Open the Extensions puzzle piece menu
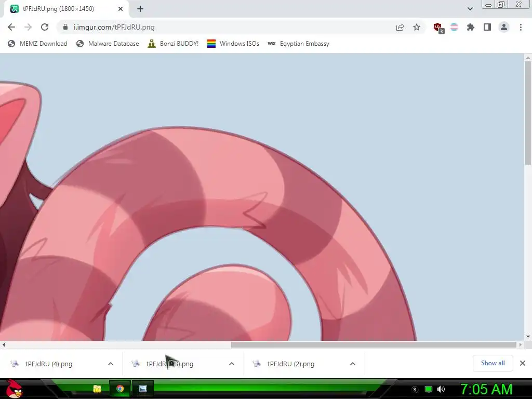The image size is (532, 399). [471, 27]
